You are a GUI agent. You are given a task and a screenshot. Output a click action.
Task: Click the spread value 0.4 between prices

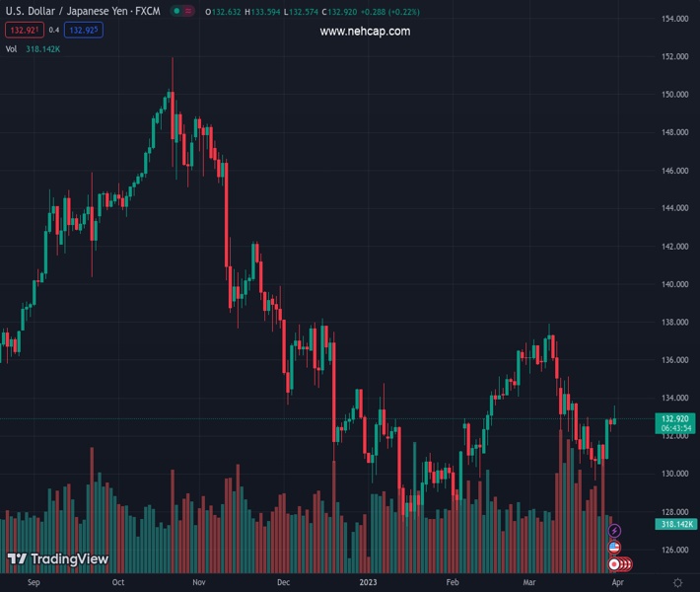click(54, 31)
